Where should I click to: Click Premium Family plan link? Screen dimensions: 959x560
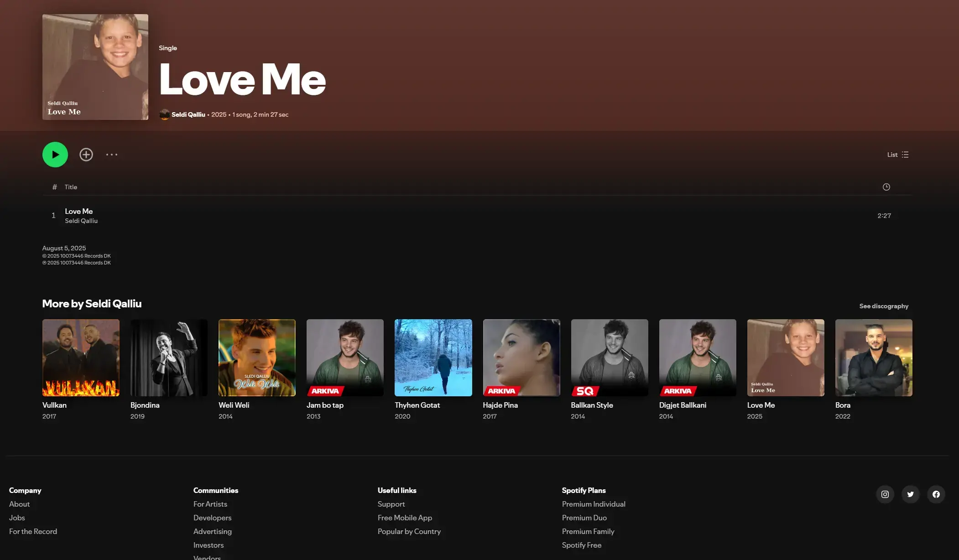point(588,531)
